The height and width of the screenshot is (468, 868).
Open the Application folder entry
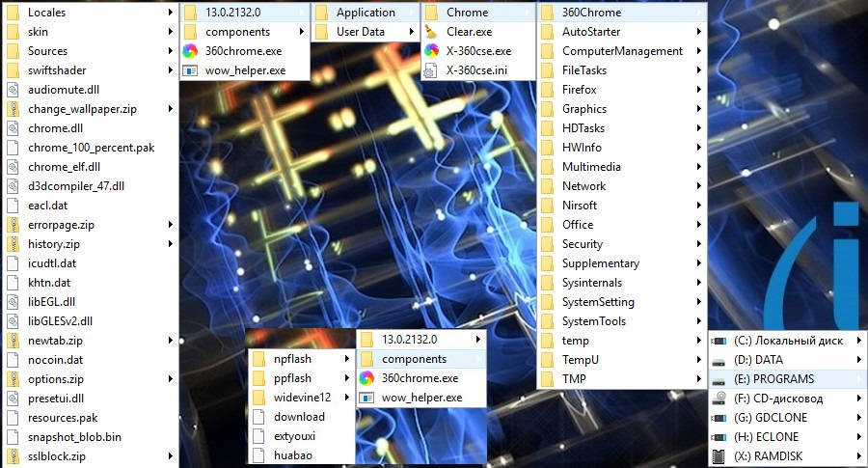tap(366, 13)
